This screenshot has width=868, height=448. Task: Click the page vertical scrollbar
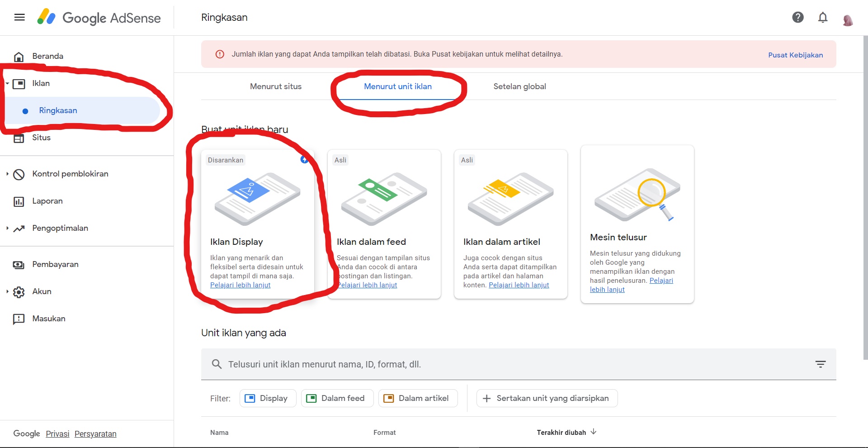[x=865, y=197]
